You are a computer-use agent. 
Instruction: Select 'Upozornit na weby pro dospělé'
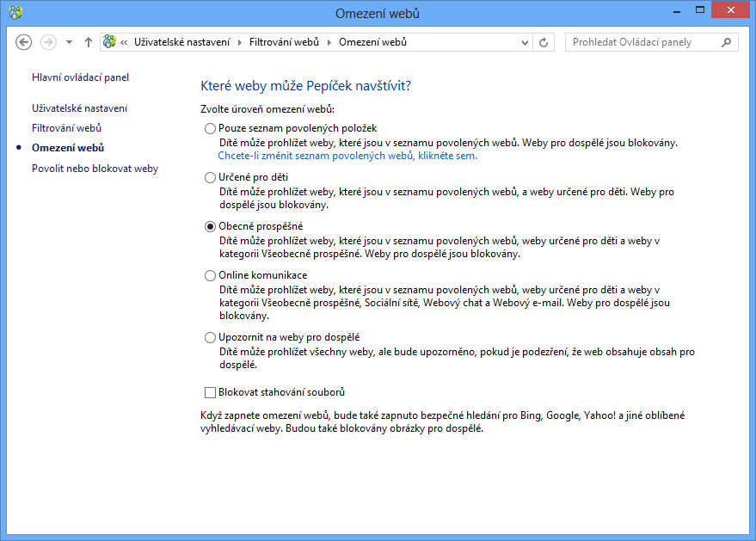pyautogui.click(x=211, y=337)
